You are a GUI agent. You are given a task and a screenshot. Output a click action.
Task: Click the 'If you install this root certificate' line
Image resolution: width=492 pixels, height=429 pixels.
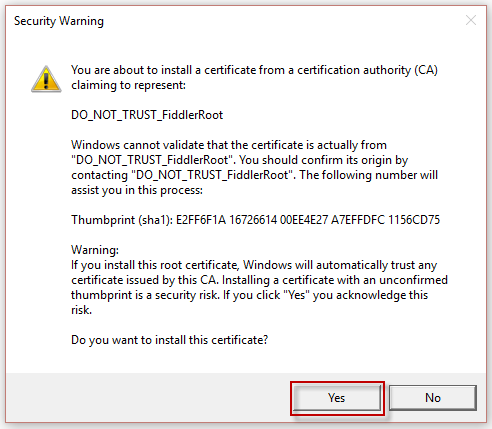point(254,265)
